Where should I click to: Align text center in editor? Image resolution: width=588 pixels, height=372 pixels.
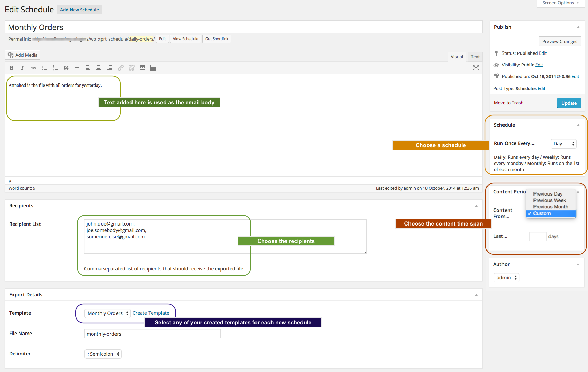tap(99, 68)
